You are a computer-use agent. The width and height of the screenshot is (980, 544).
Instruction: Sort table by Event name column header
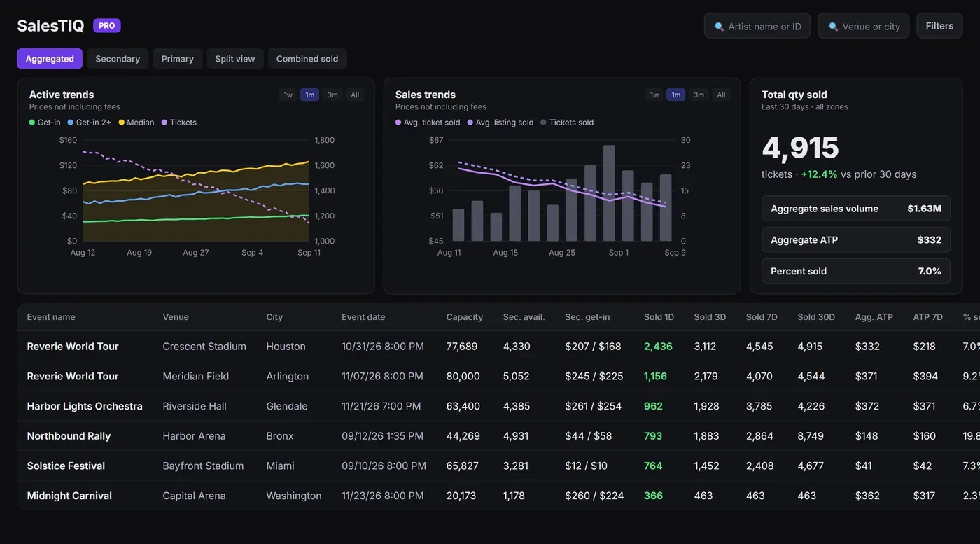click(x=51, y=317)
